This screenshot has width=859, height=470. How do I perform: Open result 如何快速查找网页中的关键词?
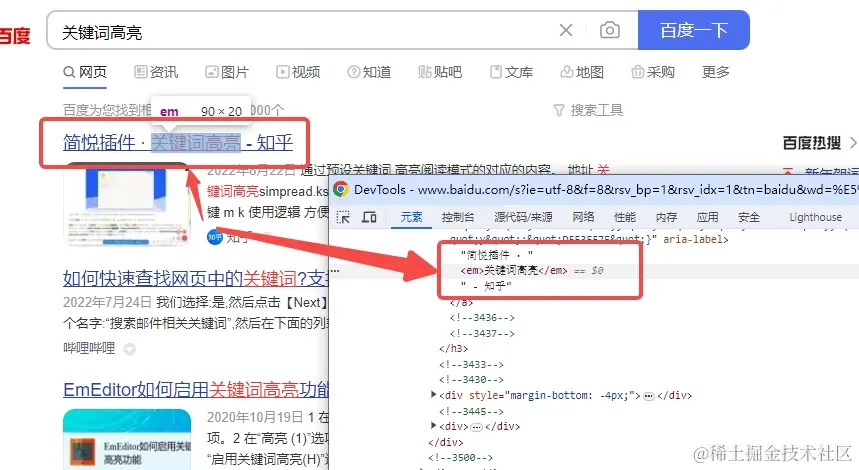(195, 278)
